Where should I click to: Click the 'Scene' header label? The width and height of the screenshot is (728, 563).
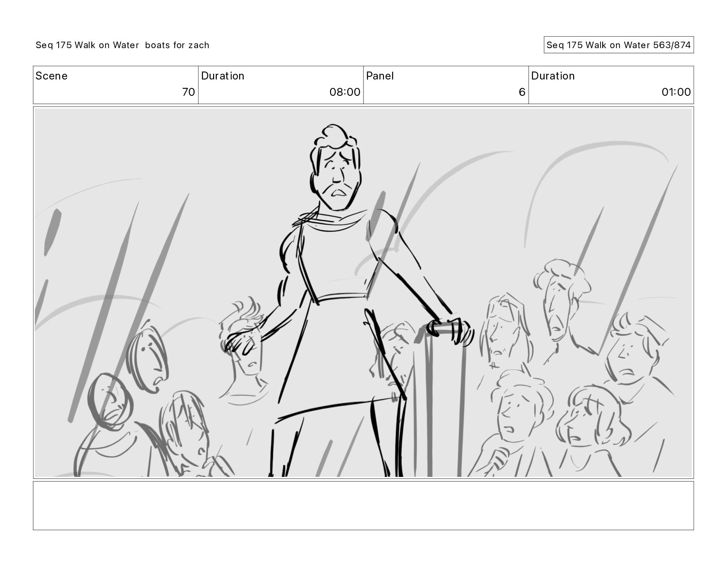pos(52,76)
